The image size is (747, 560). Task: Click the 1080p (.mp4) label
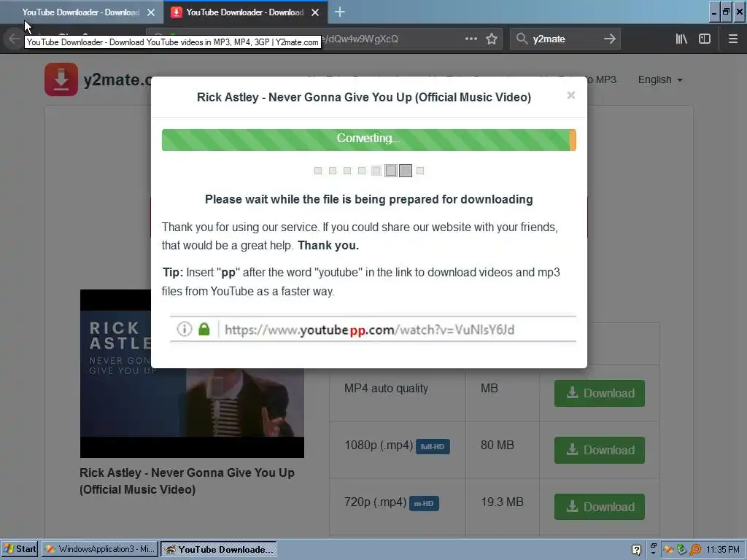click(379, 446)
